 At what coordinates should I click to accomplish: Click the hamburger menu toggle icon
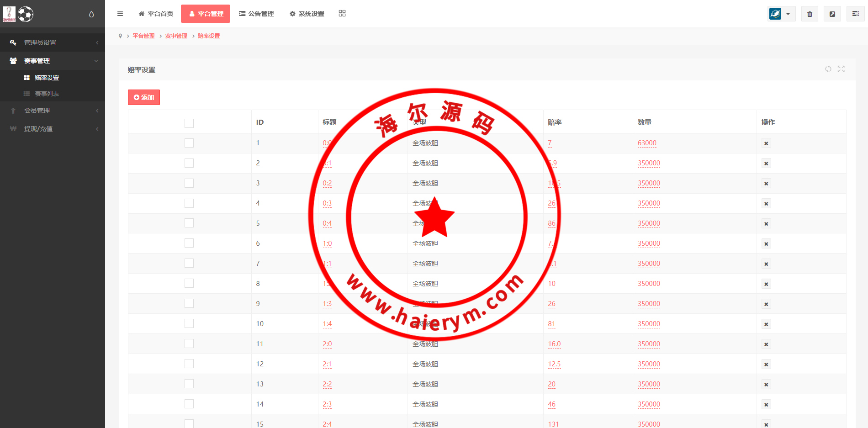click(120, 14)
